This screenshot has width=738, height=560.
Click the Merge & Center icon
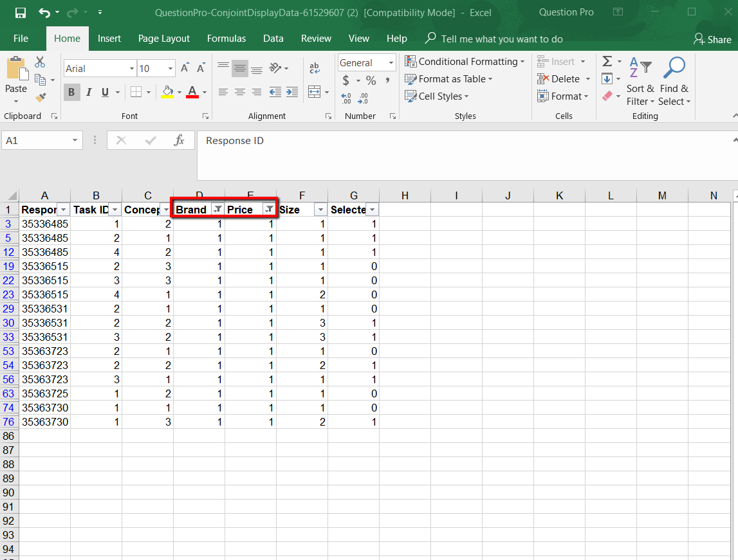pos(314,92)
